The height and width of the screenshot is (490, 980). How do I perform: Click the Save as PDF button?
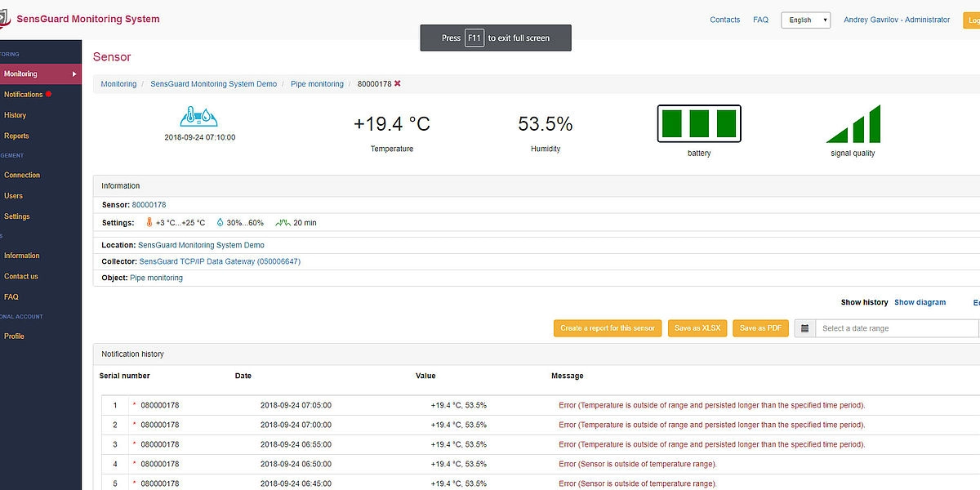click(x=760, y=328)
